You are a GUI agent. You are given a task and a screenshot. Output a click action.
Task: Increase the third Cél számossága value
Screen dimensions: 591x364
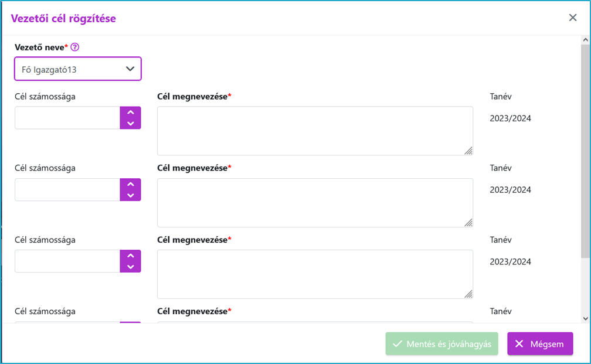pyautogui.click(x=130, y=256)
